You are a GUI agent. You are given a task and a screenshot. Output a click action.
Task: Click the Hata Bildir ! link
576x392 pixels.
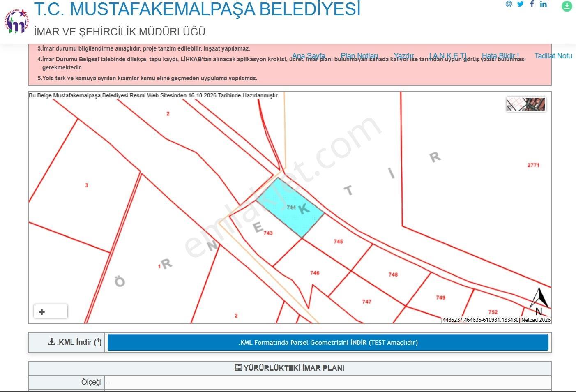point(500,56)
